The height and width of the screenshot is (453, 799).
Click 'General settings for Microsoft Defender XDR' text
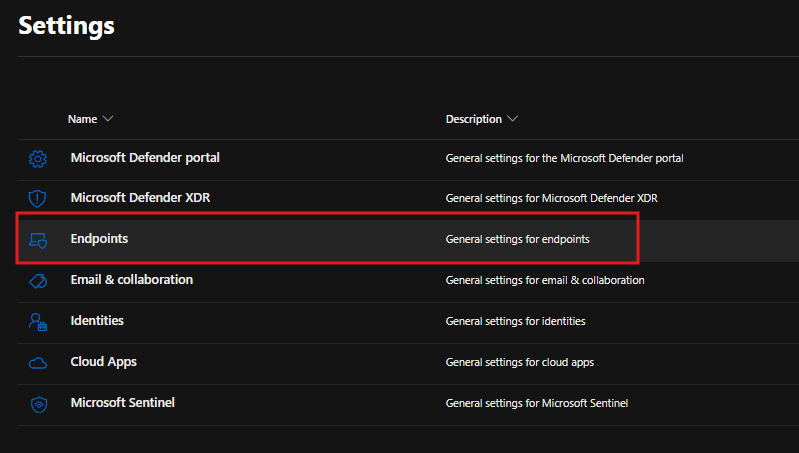click(x=551, y=198)
